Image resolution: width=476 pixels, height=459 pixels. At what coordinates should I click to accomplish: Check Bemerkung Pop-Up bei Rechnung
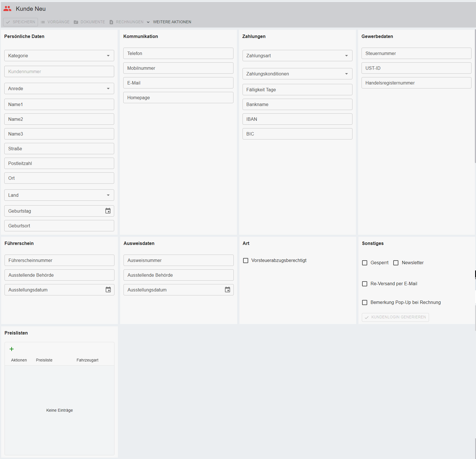365,303
